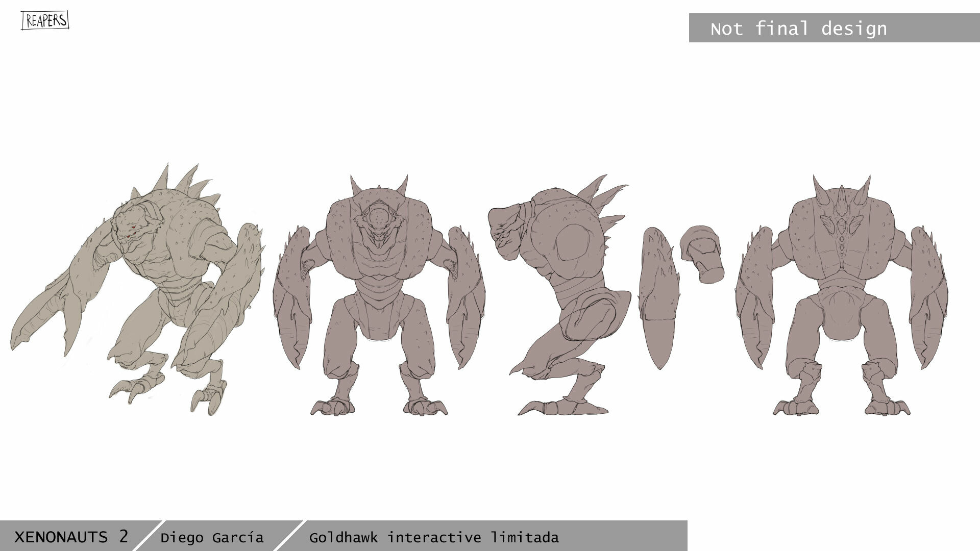The width and height of the screenshot is (980, 551).
Task: Select the REAPERS framed box outline
Action: click(x=45, y=19)
